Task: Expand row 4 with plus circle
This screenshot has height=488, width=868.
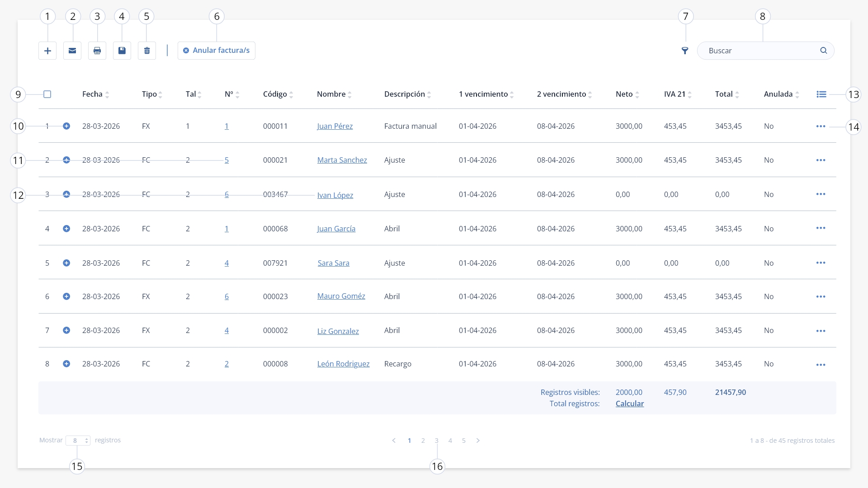Action: coord(66,229)
